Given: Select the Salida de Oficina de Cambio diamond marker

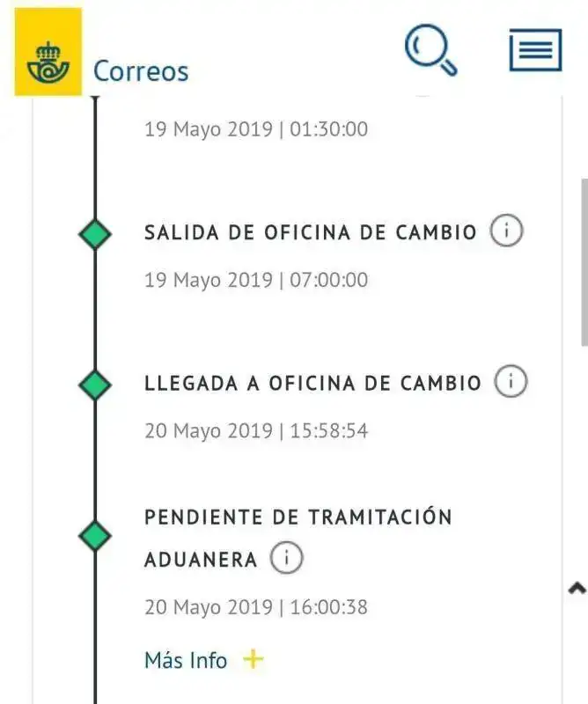Looking at the screenshot, I should coord(95,234).
